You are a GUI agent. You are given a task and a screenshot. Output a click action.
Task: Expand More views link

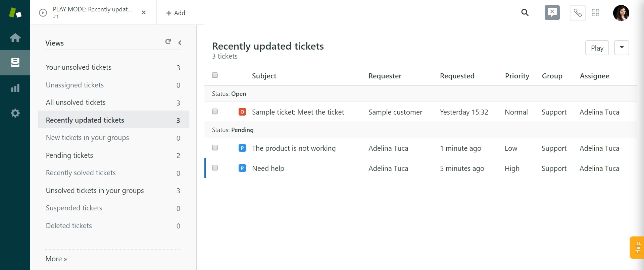tap(56, 259)
